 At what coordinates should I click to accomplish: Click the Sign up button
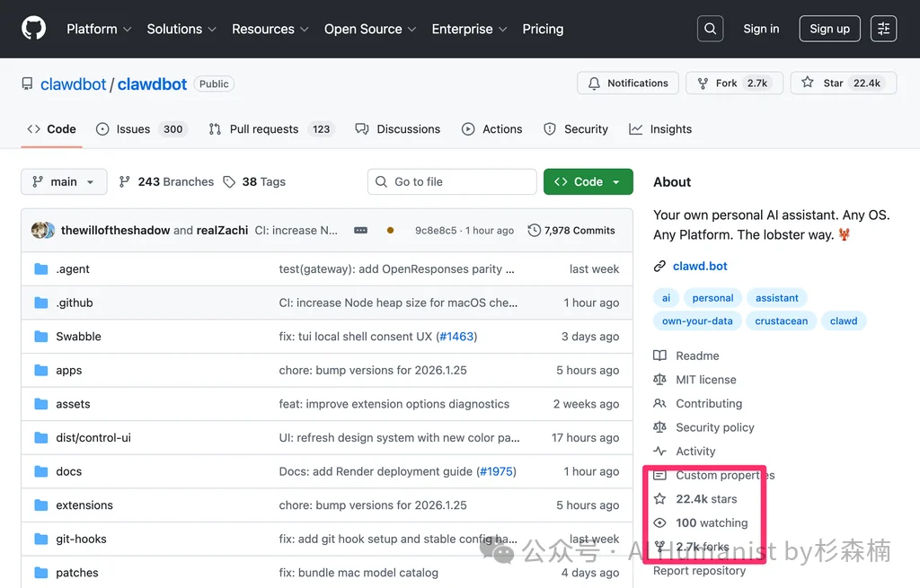point(829,29)
